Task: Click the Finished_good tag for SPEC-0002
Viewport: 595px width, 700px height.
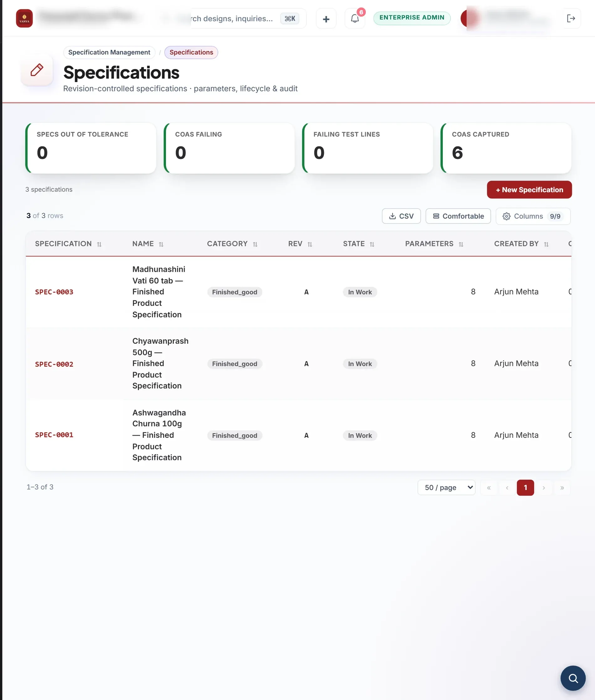Action: [x=235, y=364]
